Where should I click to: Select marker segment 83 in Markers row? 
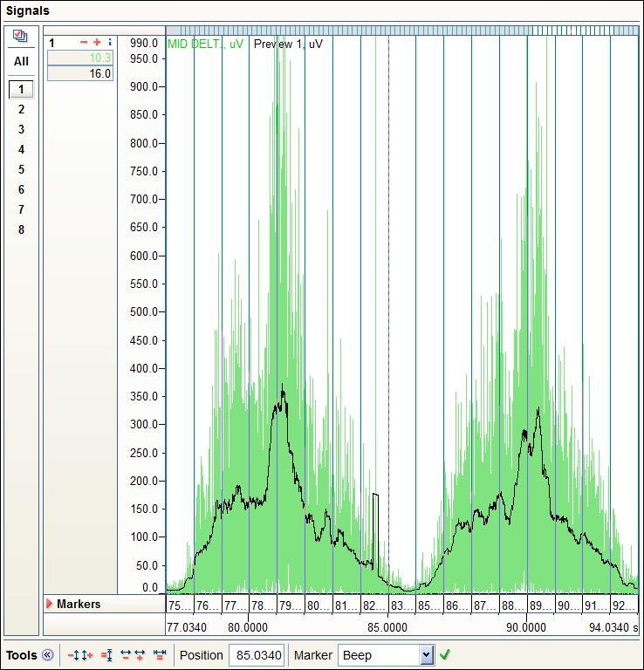(x=401, y=605)
